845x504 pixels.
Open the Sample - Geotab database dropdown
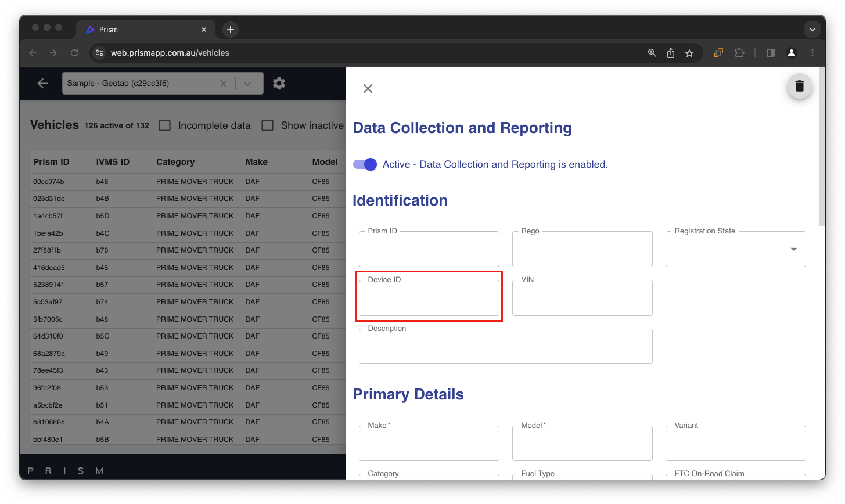point(247,84)
